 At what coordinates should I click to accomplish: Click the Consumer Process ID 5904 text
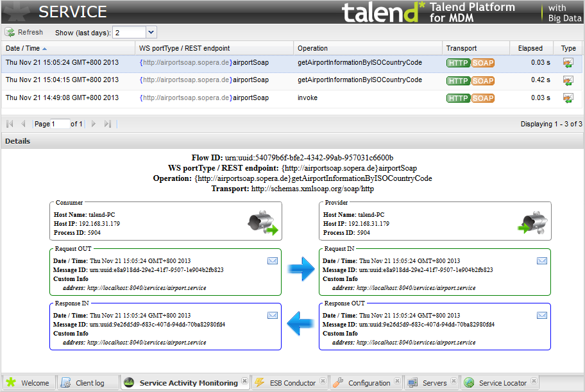point(77,233)
